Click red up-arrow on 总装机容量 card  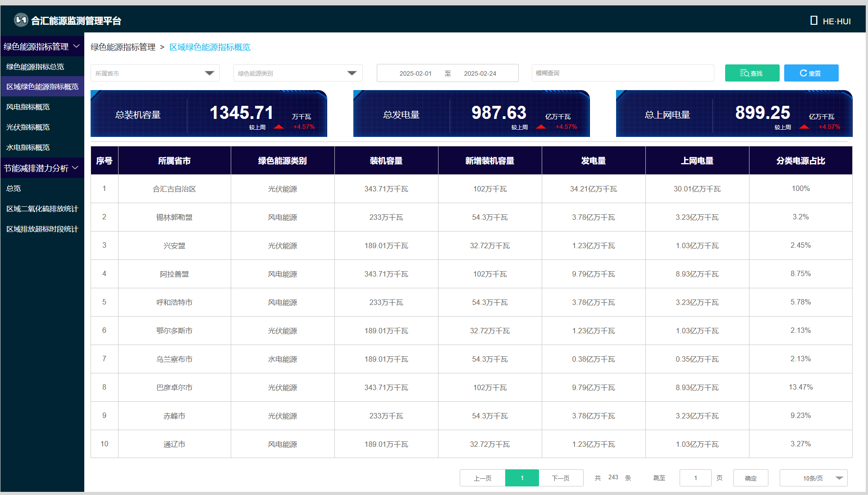tap(279, 127)
